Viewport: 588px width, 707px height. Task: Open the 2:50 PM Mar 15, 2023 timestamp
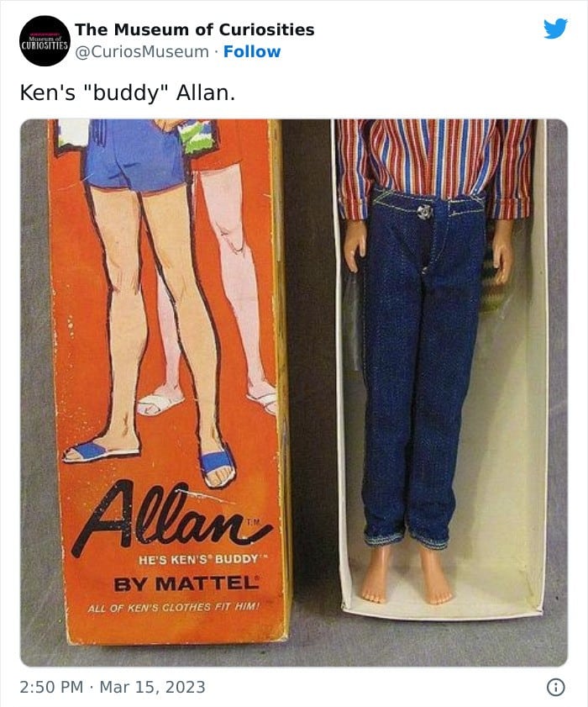(113, 687)
